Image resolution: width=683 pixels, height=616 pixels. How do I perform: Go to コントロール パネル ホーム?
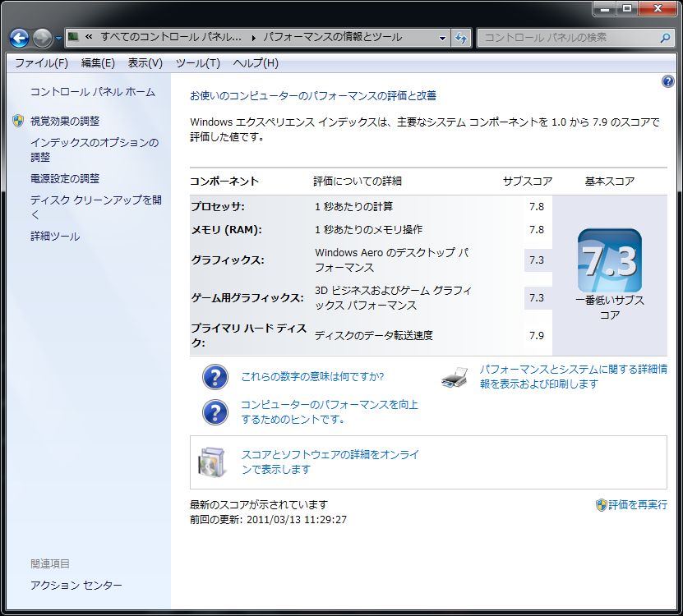(93, 92)
